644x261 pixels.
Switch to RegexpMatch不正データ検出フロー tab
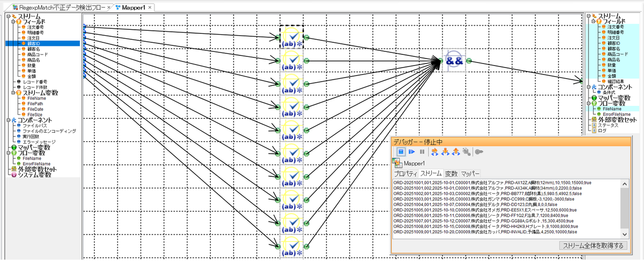55,7
